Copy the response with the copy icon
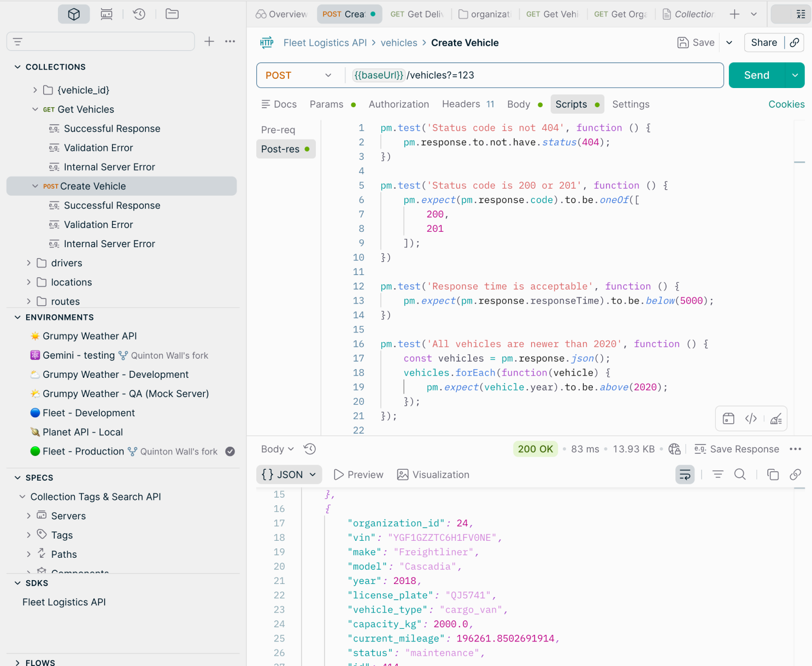812x666 pixels. 773,475
